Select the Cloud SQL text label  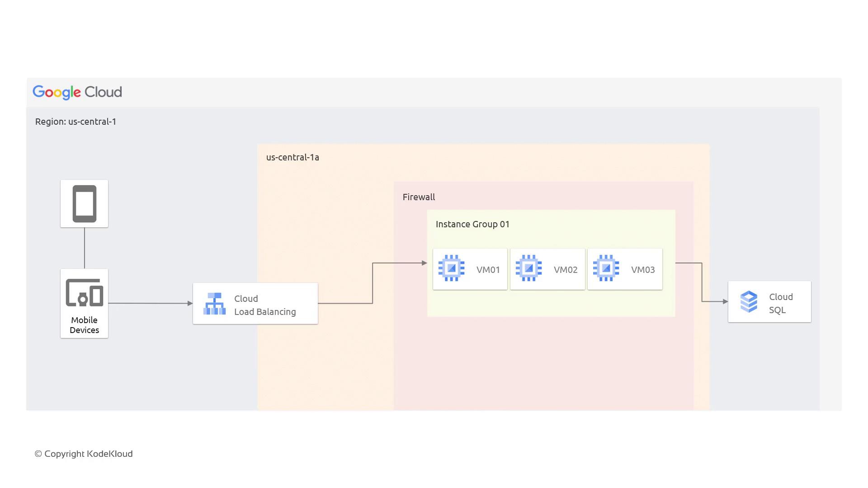tap(781, 303)
